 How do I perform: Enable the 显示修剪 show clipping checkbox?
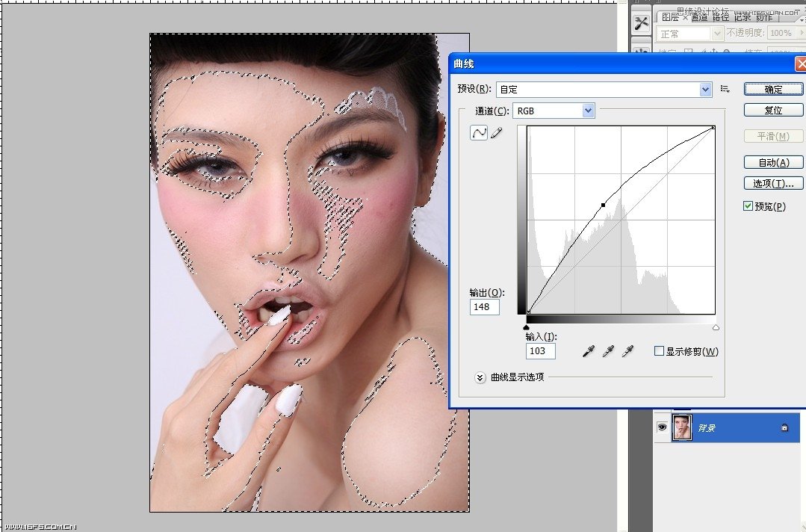[x=659, y=351]
